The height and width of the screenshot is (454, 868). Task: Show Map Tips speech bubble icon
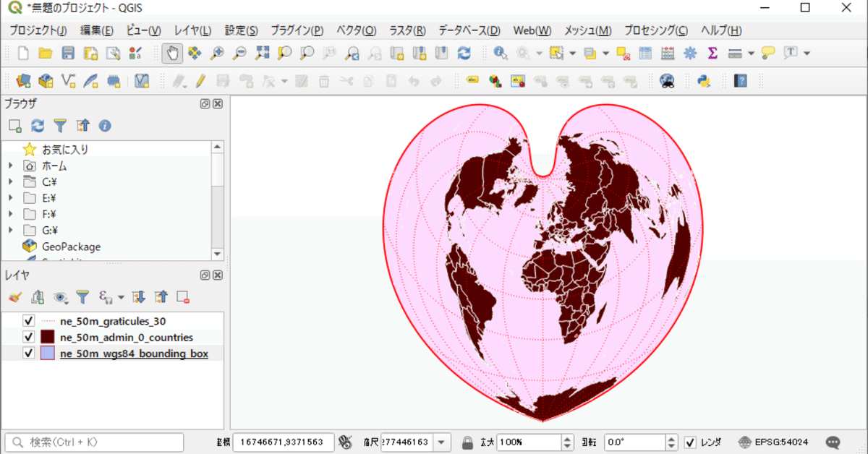768,53
